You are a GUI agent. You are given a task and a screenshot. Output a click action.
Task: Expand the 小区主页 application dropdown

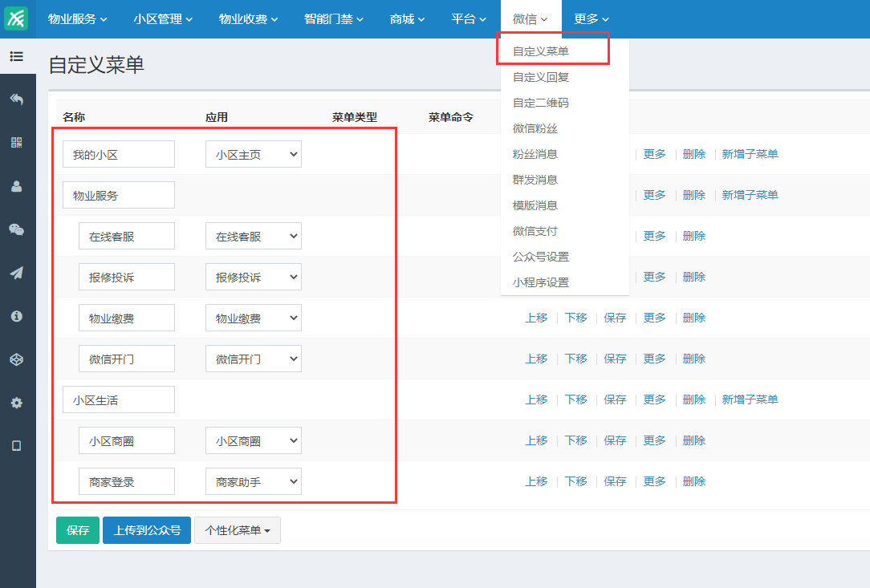coord(253,155)
